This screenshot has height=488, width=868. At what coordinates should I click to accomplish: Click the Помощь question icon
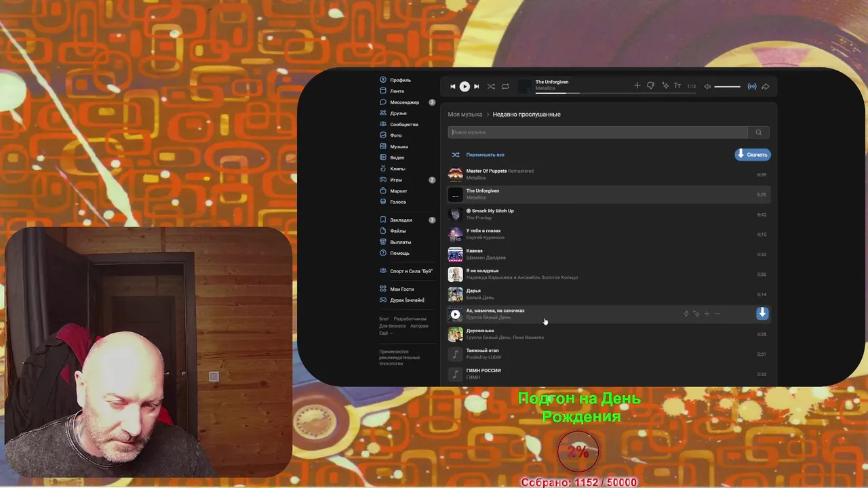coord(383,253)
